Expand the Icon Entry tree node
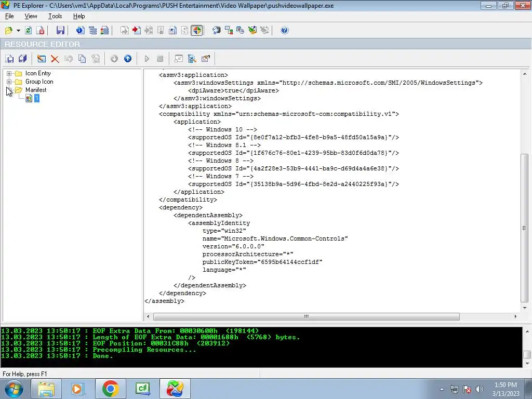532x399 pixels. [x=9, y=73]
